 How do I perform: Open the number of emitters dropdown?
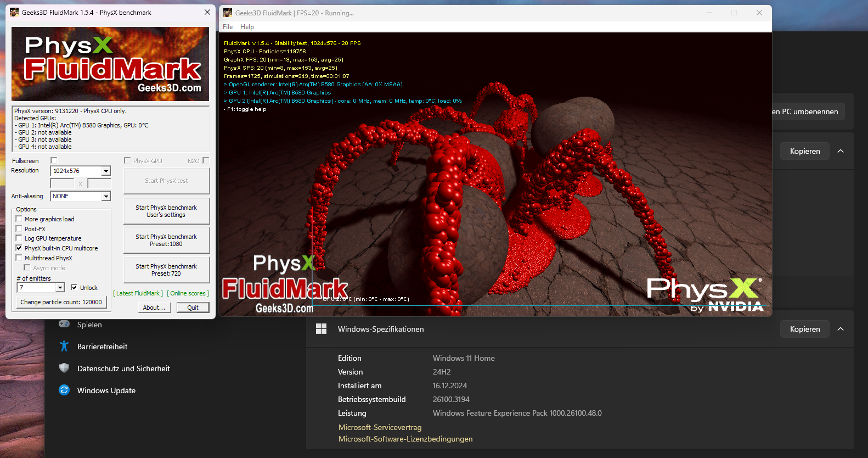click(41, 287)
